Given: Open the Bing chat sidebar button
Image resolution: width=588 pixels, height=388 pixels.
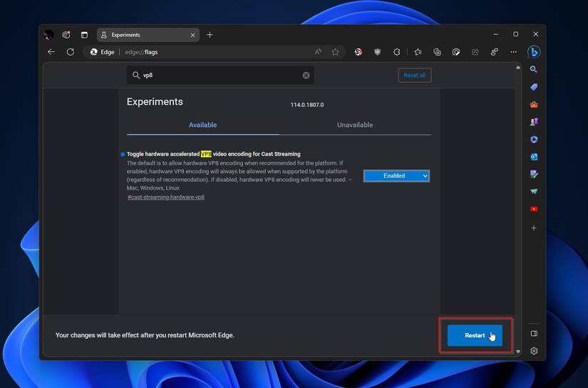Looking at the screenshot, I should 533,52.
